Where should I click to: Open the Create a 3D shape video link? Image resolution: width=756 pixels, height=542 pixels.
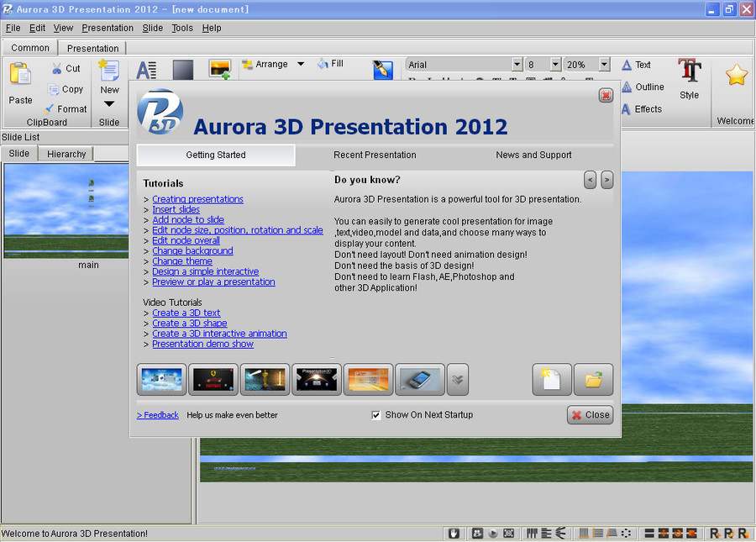point(190,323)
